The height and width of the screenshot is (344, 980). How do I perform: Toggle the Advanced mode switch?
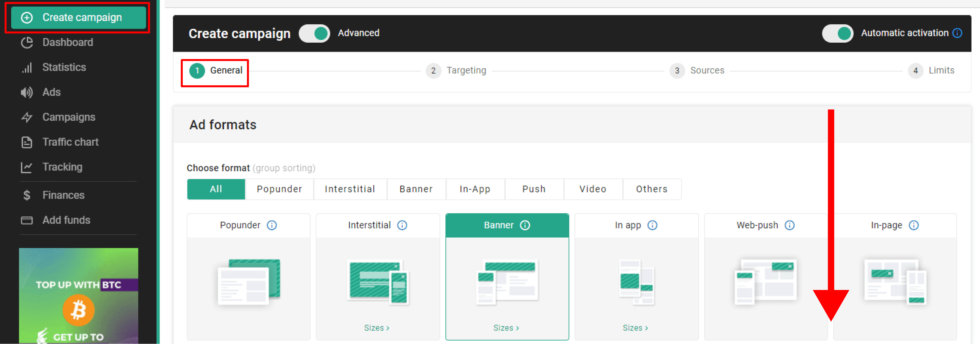tap(314, 33)
